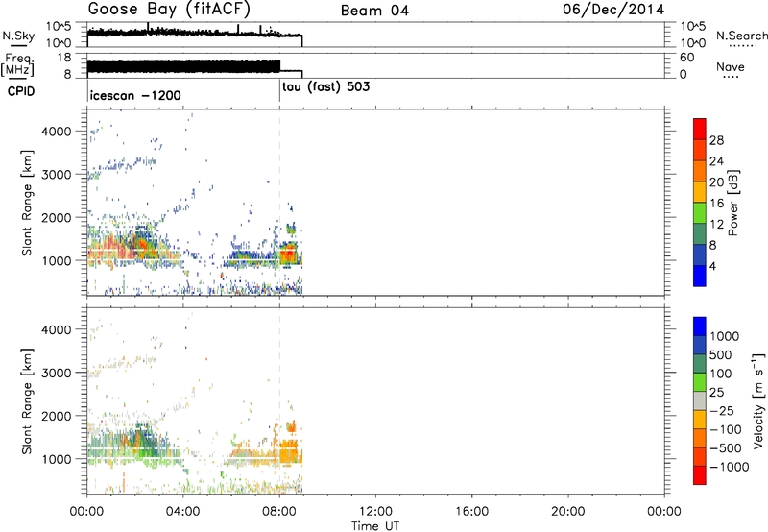
Task: Click Power colorbar value 4
Action: tap(712, 266)
